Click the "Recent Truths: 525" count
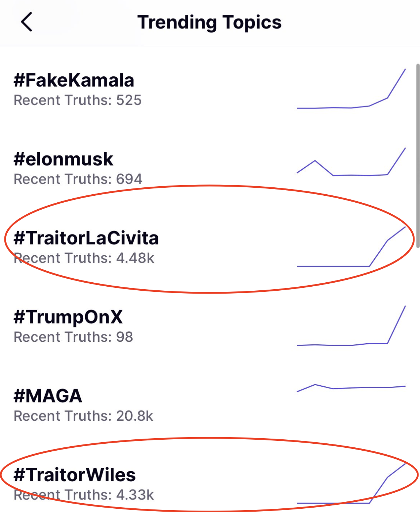This screenshot has width=420, height=512. pyautogui.click(x=77, y=100)
